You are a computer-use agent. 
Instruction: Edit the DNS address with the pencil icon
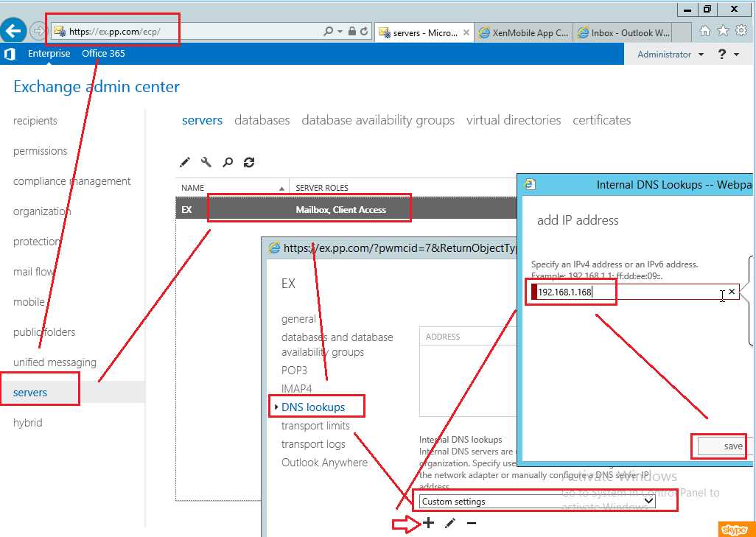(449, 523)
